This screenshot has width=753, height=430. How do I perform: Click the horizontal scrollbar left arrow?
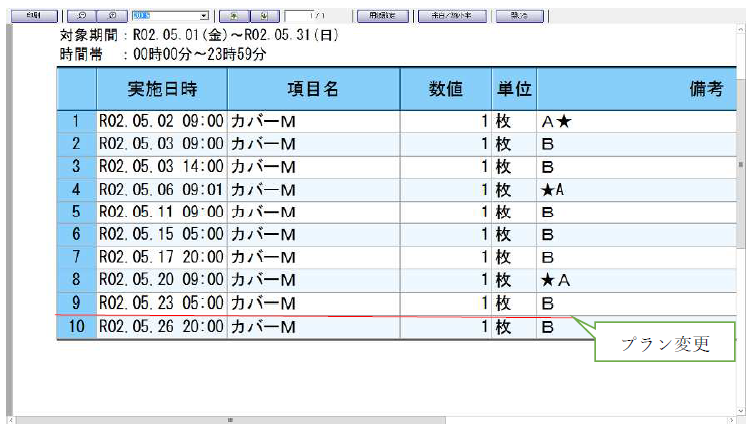click(x=11, y=421)
